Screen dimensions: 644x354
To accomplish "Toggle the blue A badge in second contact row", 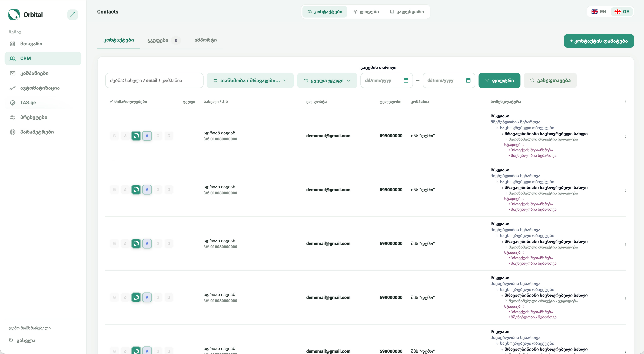I will 147,190.
